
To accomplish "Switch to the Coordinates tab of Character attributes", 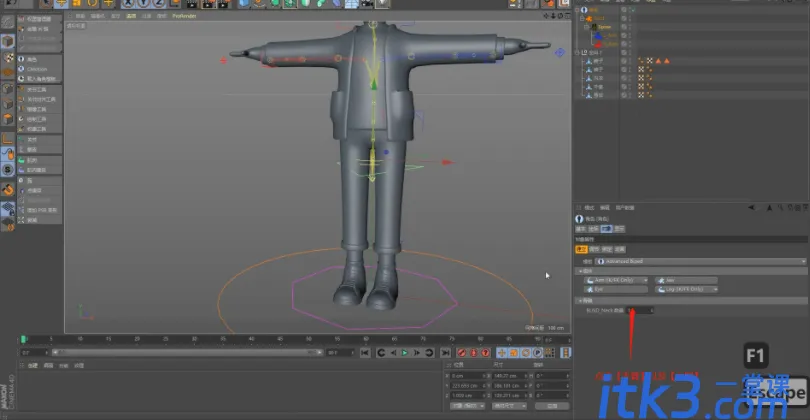I will point(593,229).
